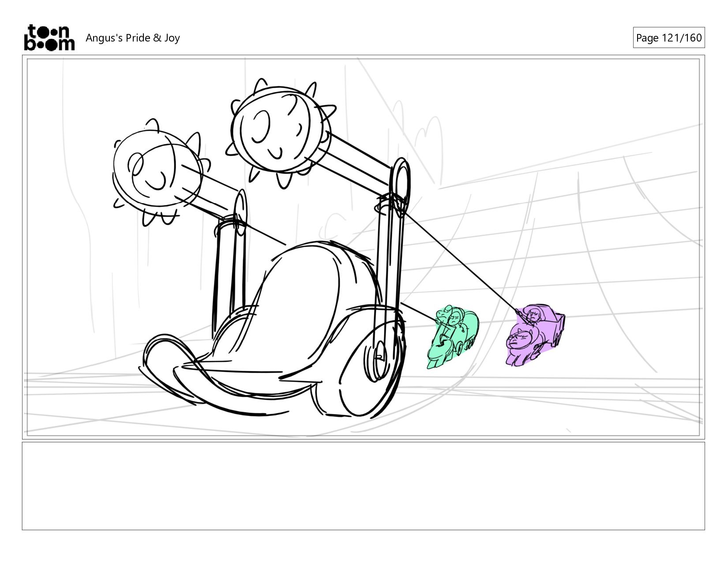This screenshot has height=563, width=728.
Task: Click the purple-highlighted character sketch
Action: [x=535, y=335]
